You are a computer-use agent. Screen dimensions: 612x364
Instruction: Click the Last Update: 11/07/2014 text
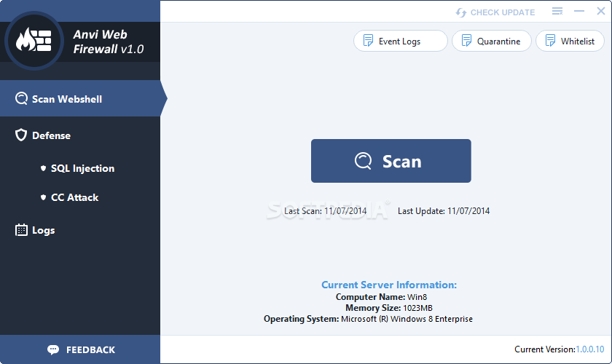[444, 211]
